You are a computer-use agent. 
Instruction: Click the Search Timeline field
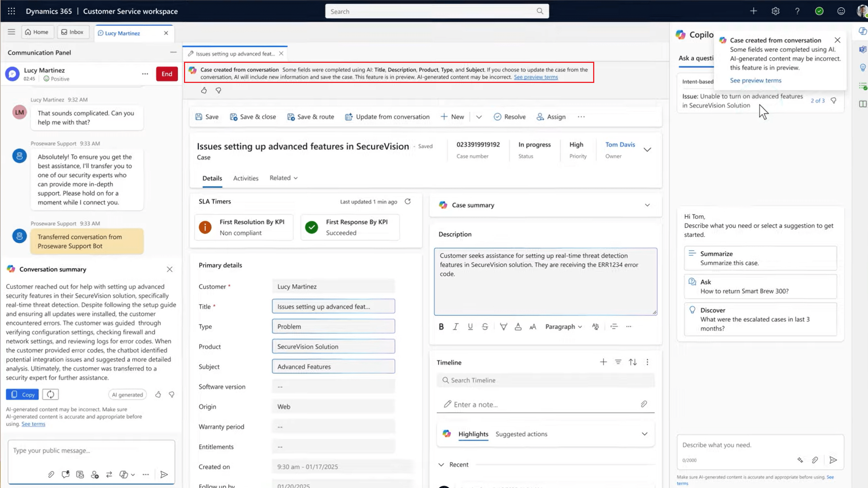[545, 380]
